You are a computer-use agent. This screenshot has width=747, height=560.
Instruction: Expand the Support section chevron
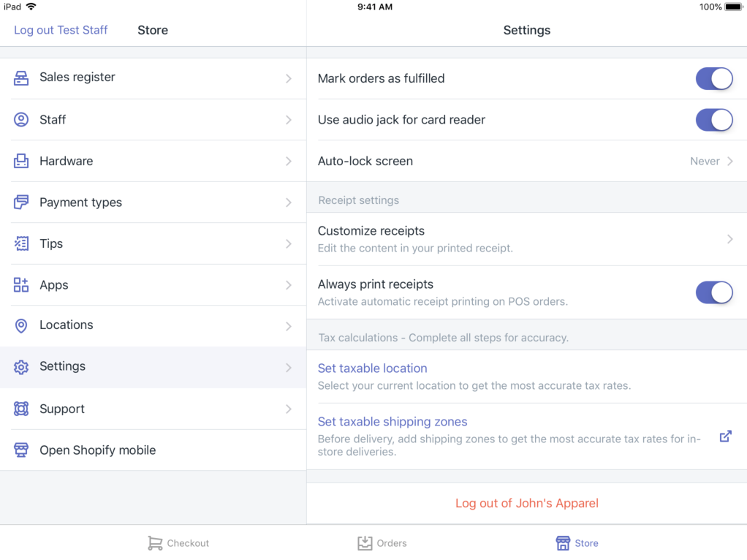[289, 409]
